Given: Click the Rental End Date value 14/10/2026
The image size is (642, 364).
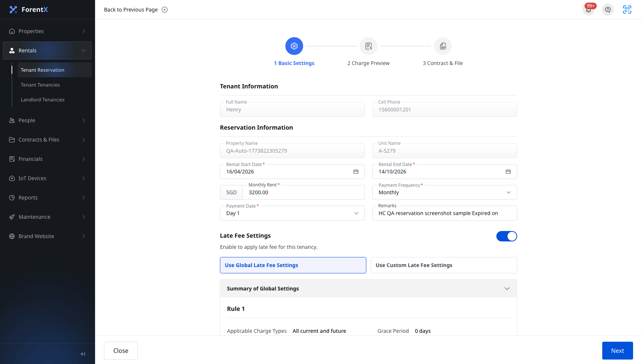Looking at the screenshot, I should tap(392, 172).
